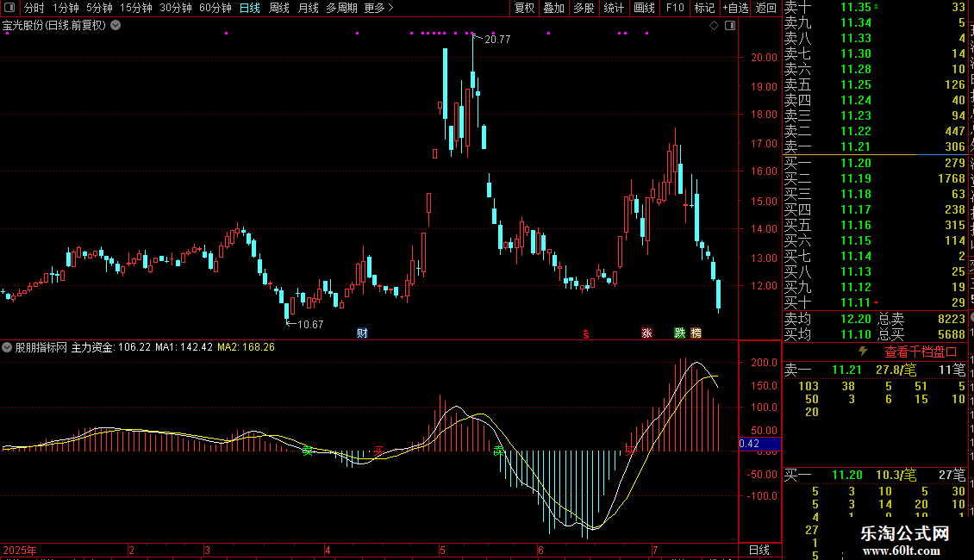The height and width of the screenshot is (560, 974).
Task: Click the 卖一 27.8/笔 queue header
Action: coord(875,370)
